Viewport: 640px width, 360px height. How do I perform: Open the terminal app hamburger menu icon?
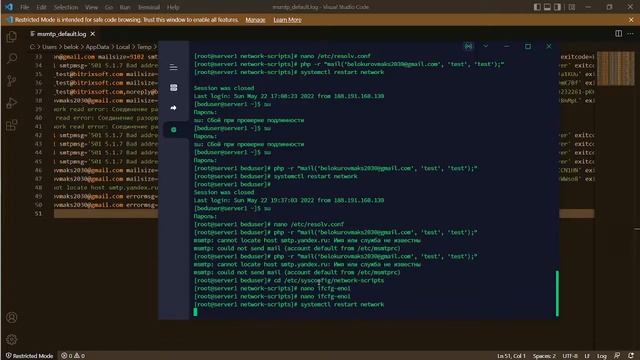pyautogui.click(x=173, y=67)
